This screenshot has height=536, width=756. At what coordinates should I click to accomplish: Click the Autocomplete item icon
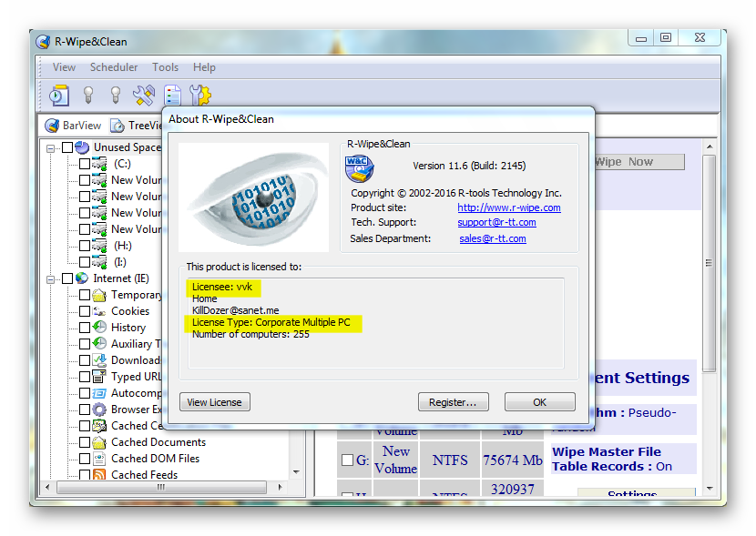[x=99, y=393]
